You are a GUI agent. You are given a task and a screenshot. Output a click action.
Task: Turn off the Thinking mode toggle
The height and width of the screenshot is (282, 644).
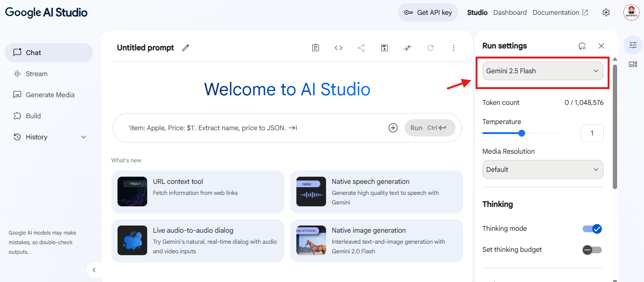[592, 229]
